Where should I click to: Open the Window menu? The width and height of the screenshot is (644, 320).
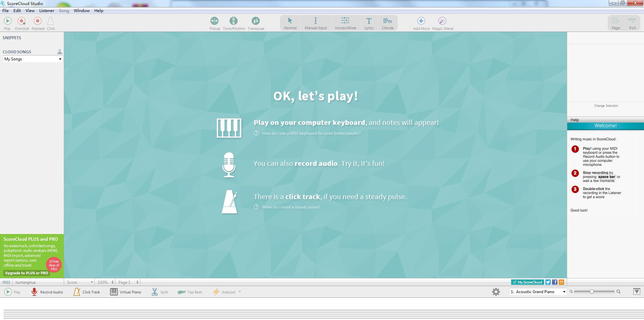pos(82,11)
